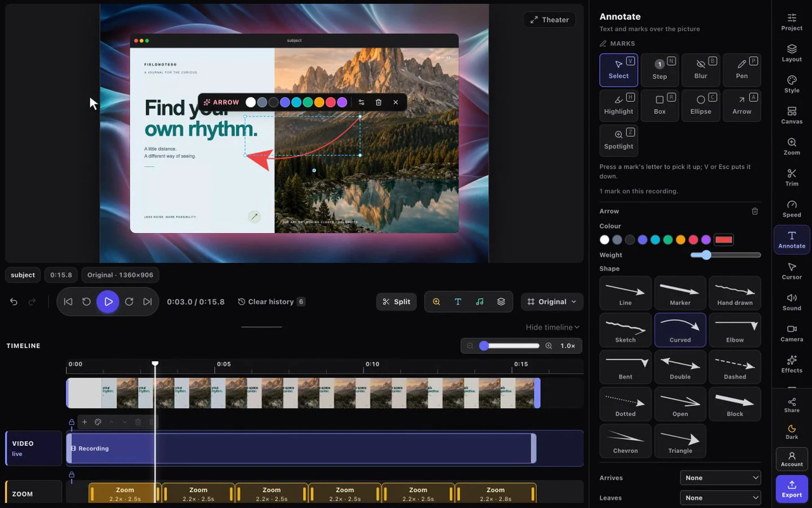Play the recording
Screen dimensions: 812x508
coord(108,301)
